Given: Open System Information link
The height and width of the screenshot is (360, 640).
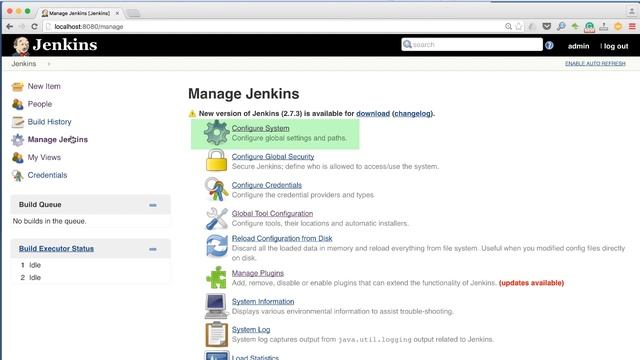Looking at the screenshot, I should point(263,302).
